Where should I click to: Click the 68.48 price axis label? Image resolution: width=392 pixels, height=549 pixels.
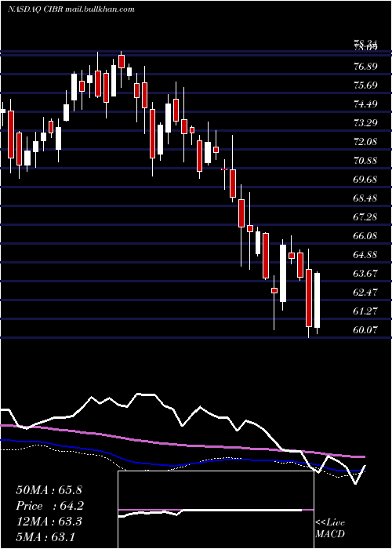click(x=365, y=198)
